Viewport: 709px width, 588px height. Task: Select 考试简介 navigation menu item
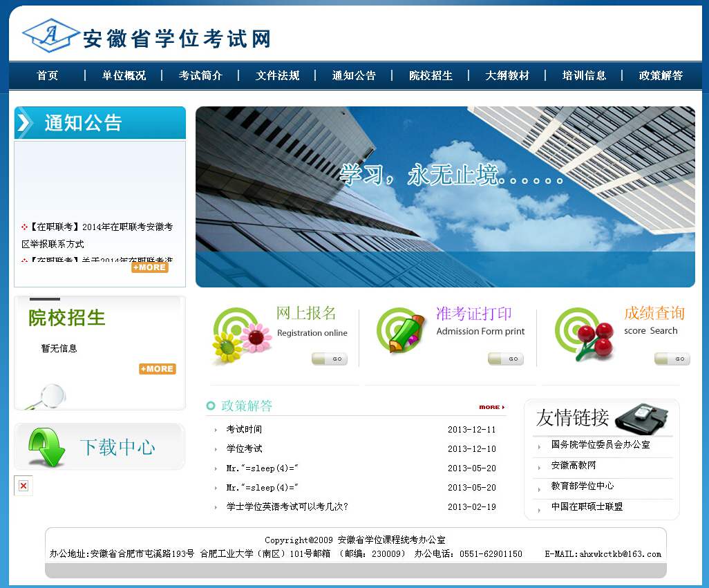pos(200,75)
